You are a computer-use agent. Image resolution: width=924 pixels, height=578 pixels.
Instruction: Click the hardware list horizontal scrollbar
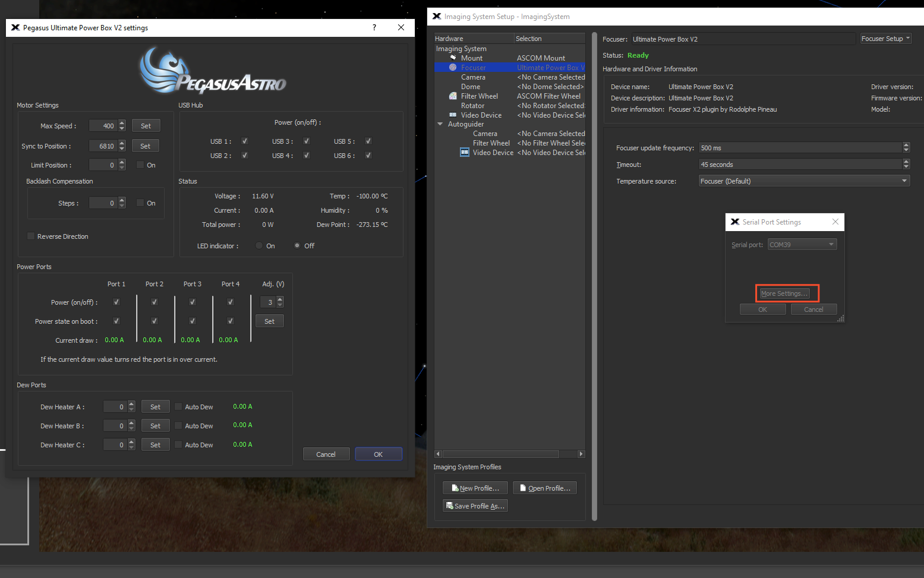click(500, 454)
